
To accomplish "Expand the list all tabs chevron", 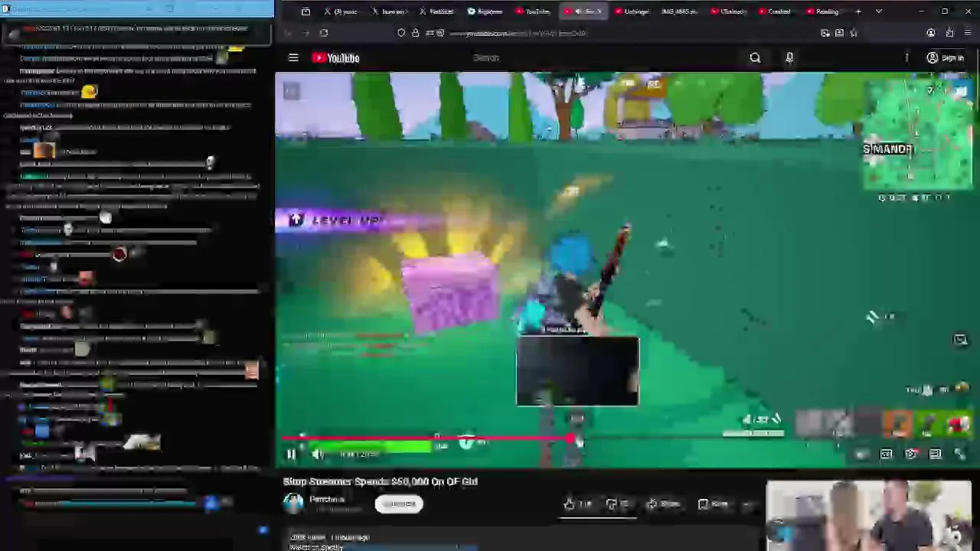I will click(x=878, y=11).
